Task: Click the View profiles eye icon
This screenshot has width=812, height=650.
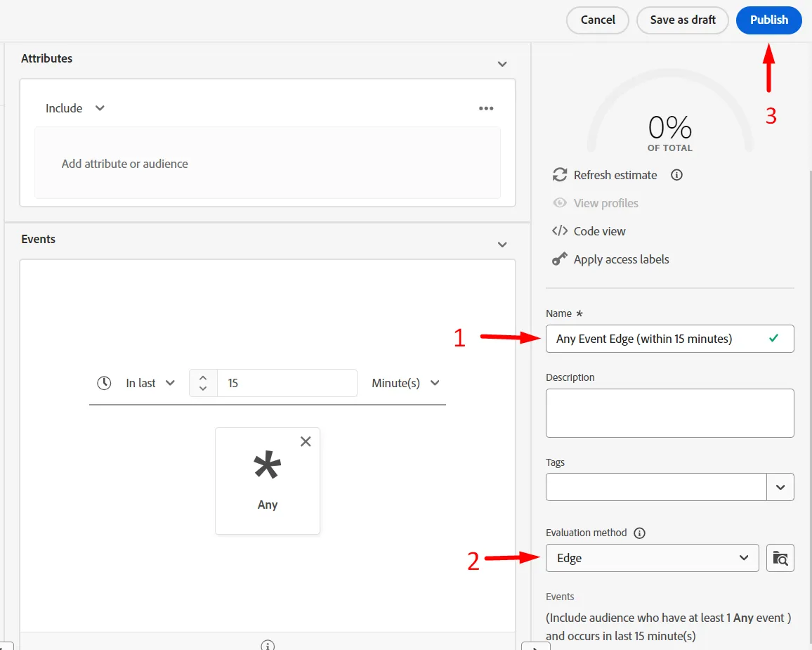Action: (560, 203)
